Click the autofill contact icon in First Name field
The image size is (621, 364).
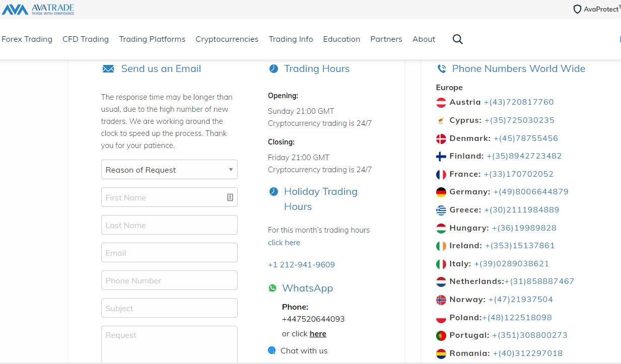(230, 197)
